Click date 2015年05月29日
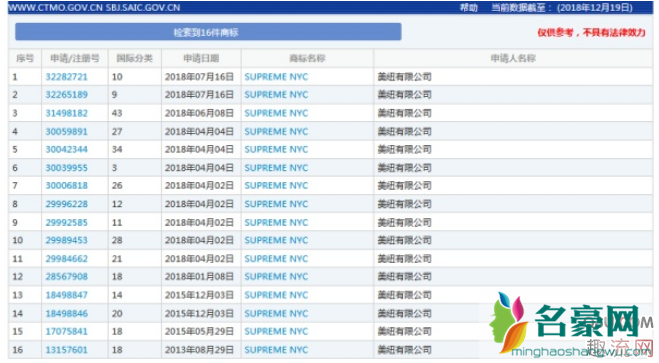The height and width of the screenshot is (363, 659). coord(199,331)
